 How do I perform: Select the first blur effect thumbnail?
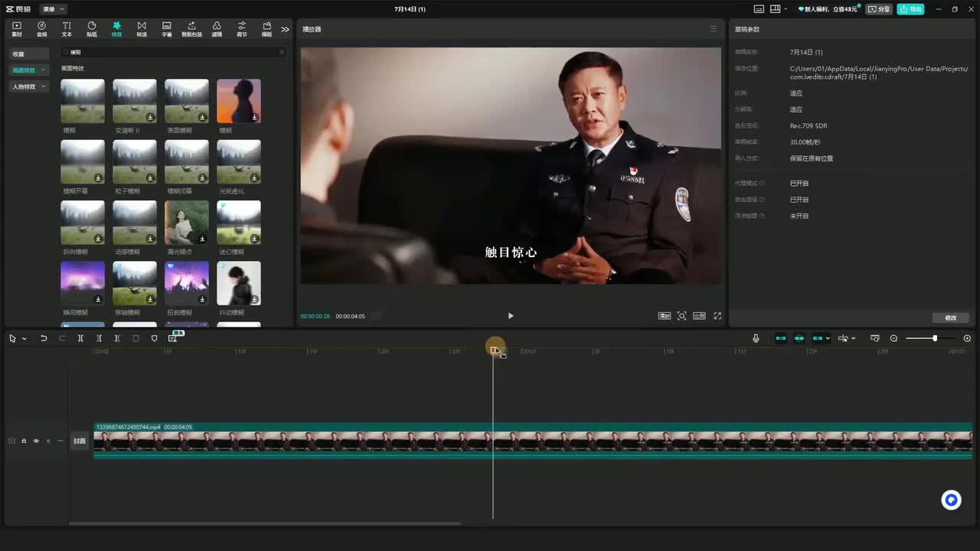[83, 101]
